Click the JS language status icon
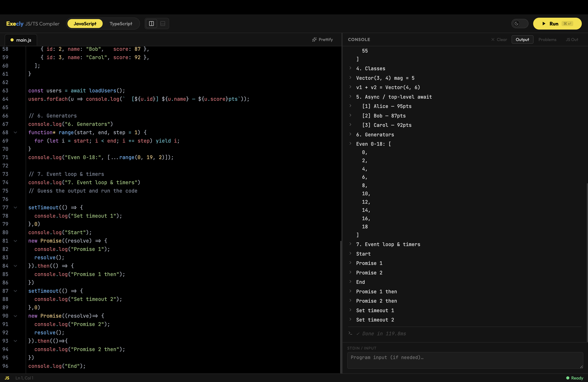Screen dimensions: 588x382 pos(7,378)
